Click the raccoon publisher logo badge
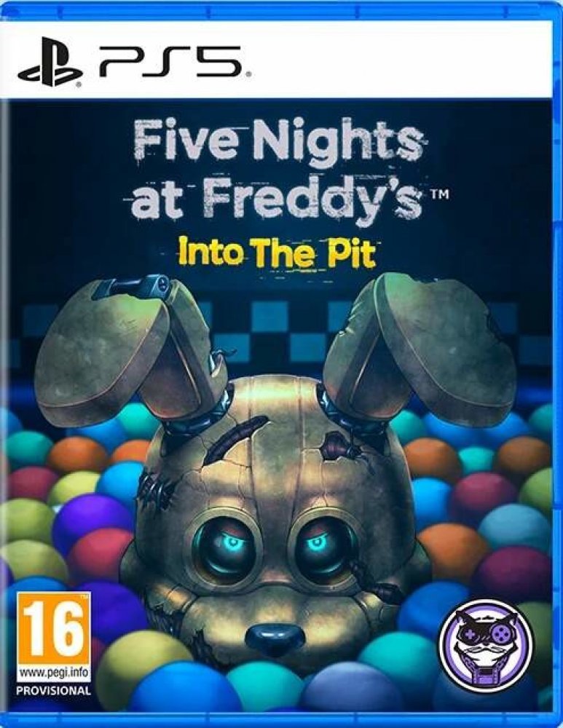563x728 pixels. coord(486,645)
